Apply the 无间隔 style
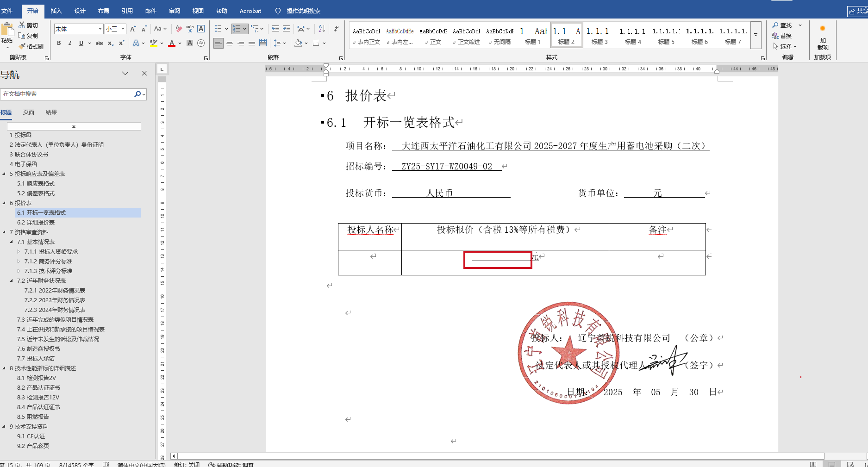868x467 pixels. (x=500, y=35)
